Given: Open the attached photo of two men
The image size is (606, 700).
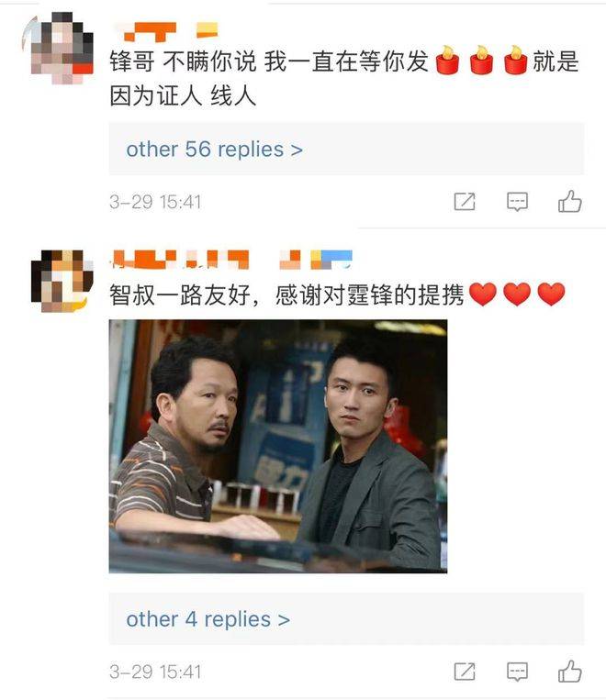Looking at the screenshot, I should tap(278, 446).
